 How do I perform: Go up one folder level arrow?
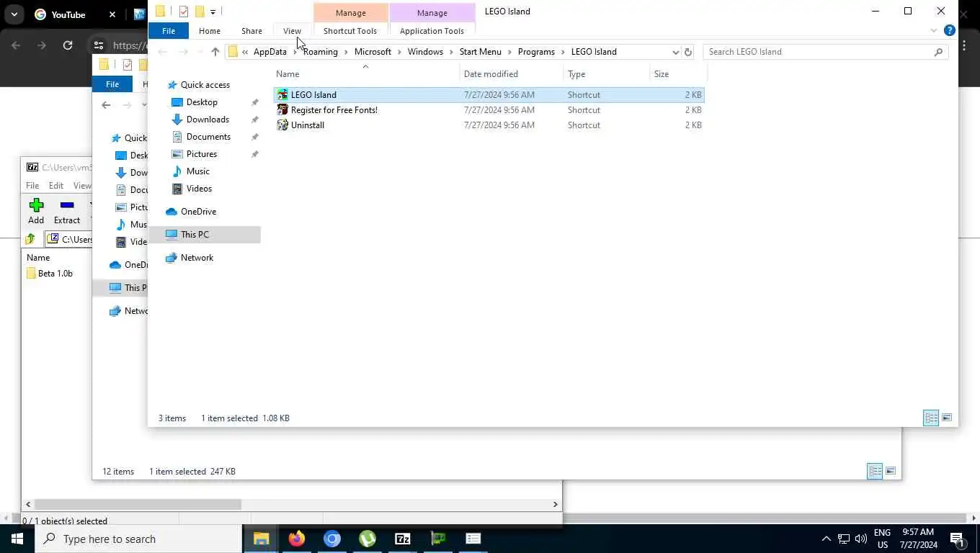coord(215,52)
